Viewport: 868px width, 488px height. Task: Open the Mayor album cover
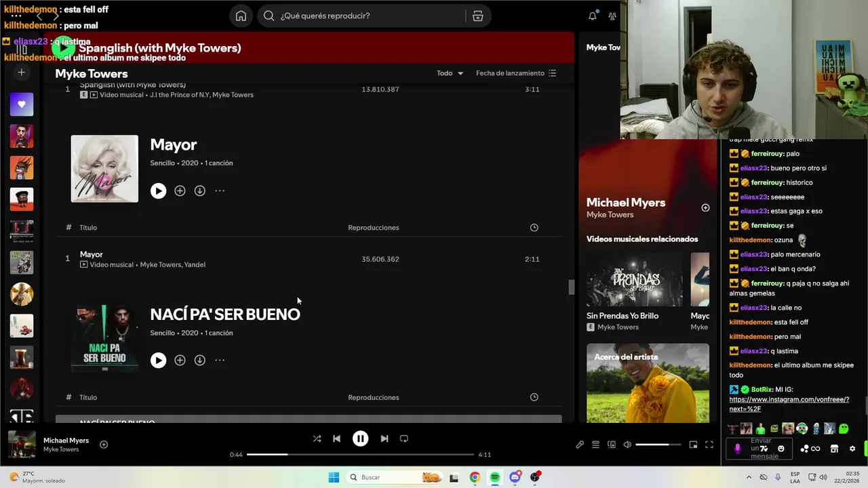click(x=104, y=169)
